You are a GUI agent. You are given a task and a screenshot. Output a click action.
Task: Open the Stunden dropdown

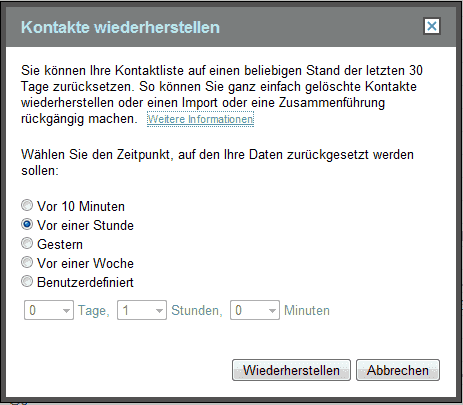pyautogui.click(x=142, y=310)
